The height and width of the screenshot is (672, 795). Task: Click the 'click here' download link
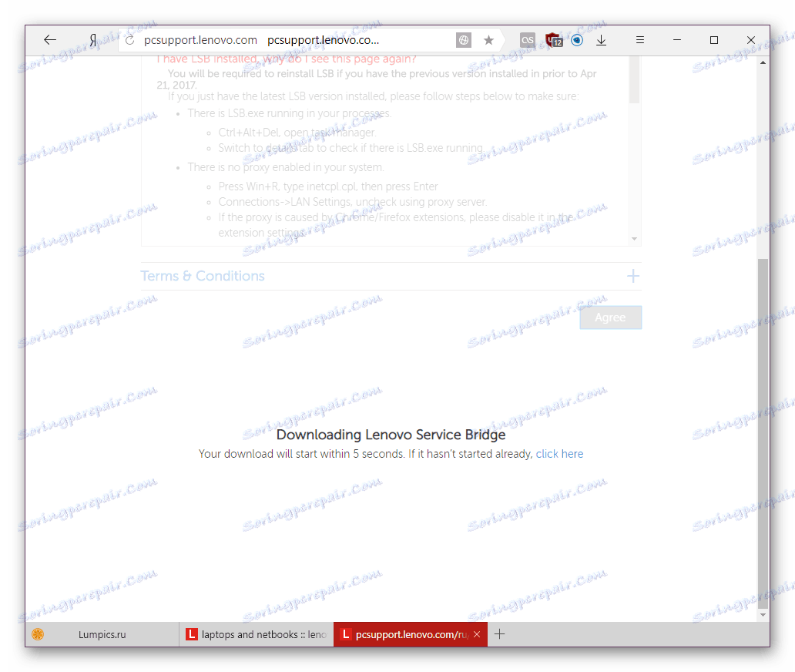pos(559,453)
